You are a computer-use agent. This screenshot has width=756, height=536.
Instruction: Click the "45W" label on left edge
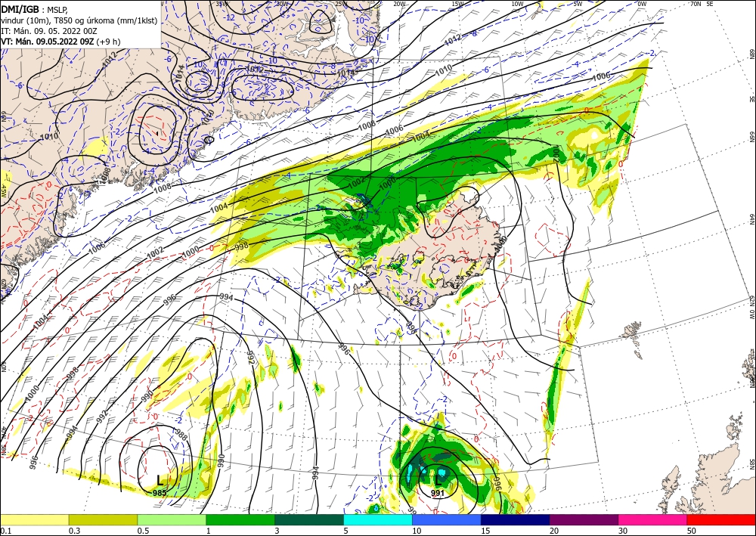[x=3, y=191]
